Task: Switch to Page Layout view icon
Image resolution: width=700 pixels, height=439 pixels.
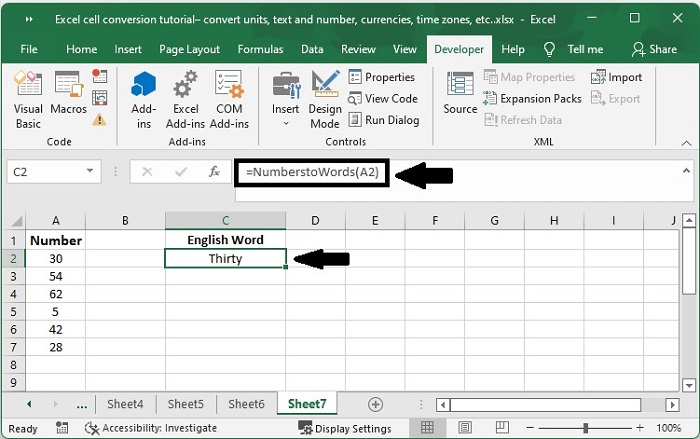Action: (464, 428)
